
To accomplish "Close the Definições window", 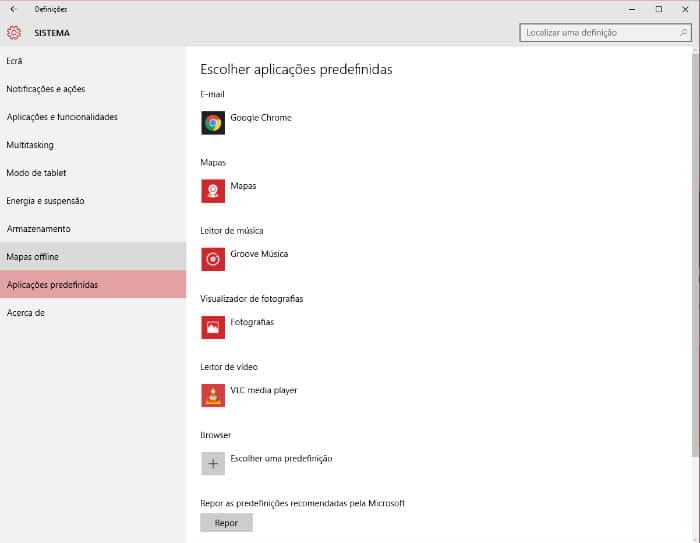I will [x=685, y=9].
